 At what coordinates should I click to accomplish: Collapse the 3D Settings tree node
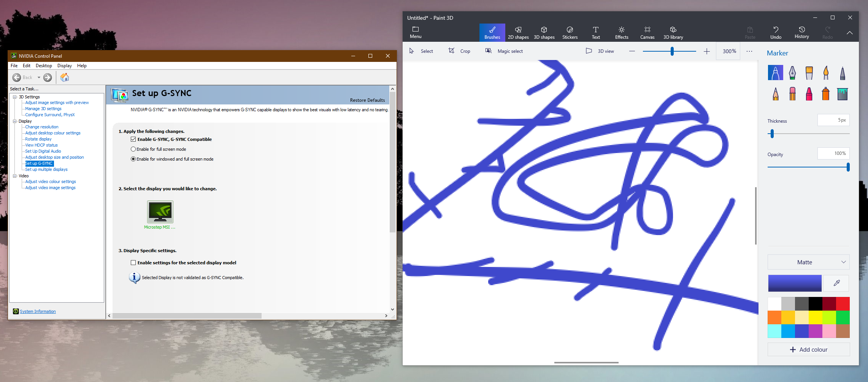(15, 97)
